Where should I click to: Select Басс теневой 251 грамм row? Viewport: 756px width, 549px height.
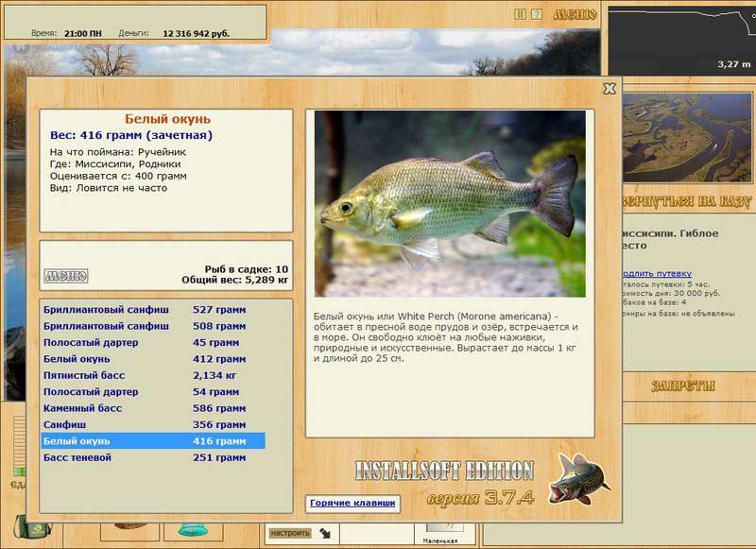tap(153, 457)
